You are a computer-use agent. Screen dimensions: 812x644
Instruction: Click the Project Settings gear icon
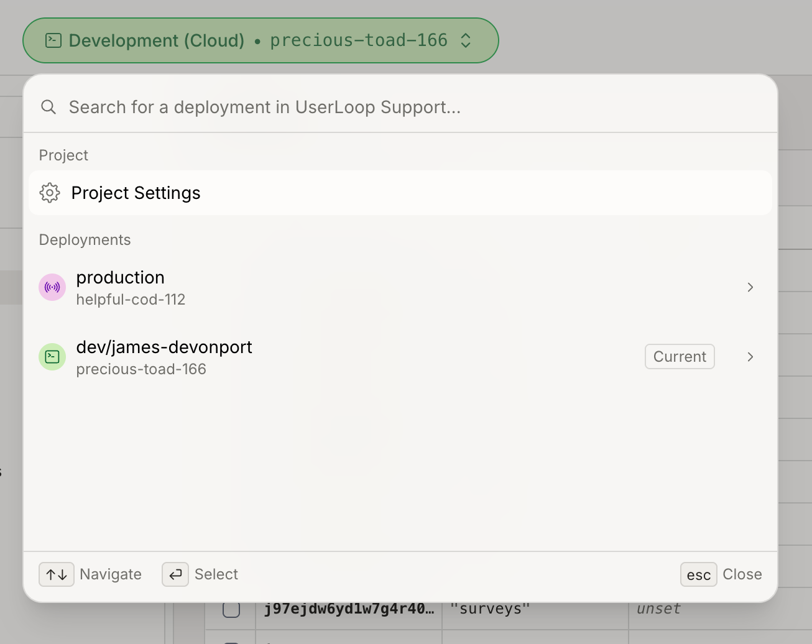tap(50, 193)
